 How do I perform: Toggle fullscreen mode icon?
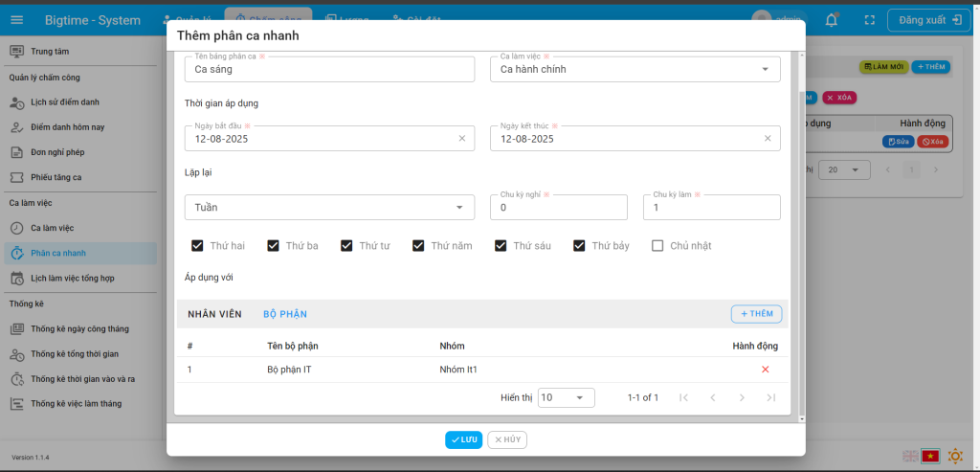pos(869,20)
